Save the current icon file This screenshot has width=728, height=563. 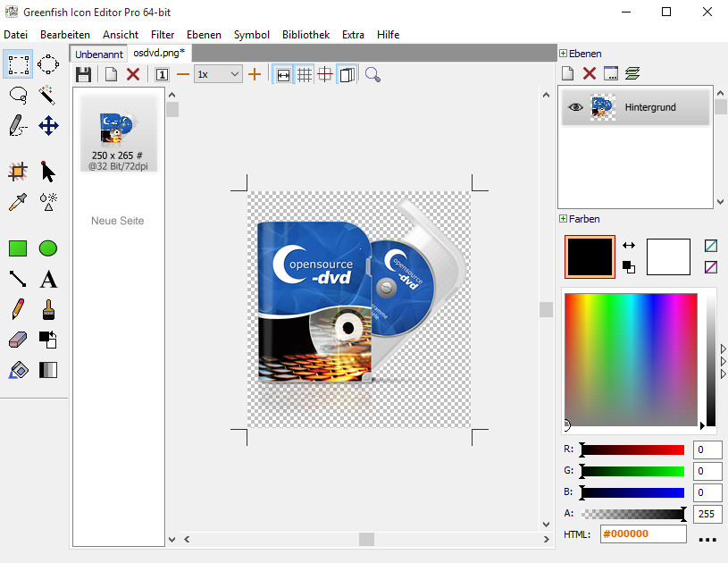pyautogui.click(x=84, y=74)
